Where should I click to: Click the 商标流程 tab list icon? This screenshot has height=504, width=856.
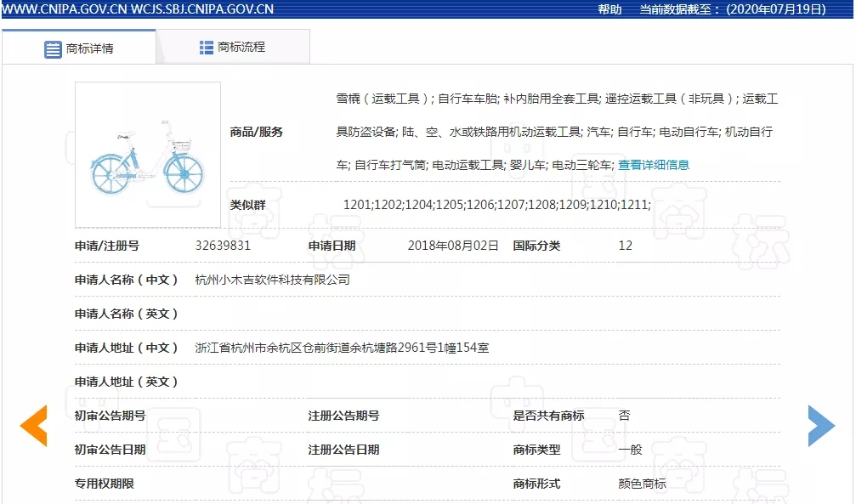[x=207, y=48]
